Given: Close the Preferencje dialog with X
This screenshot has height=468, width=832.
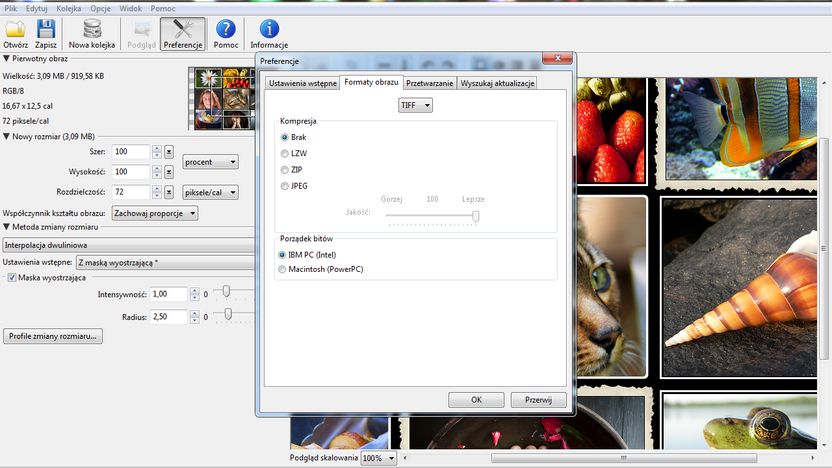Looking at the screenshot, I should pyautogui.click(x=557, y=58).
